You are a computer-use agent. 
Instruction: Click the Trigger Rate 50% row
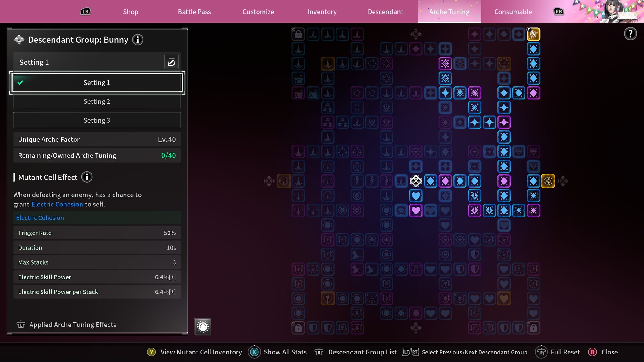click(97, 233)
